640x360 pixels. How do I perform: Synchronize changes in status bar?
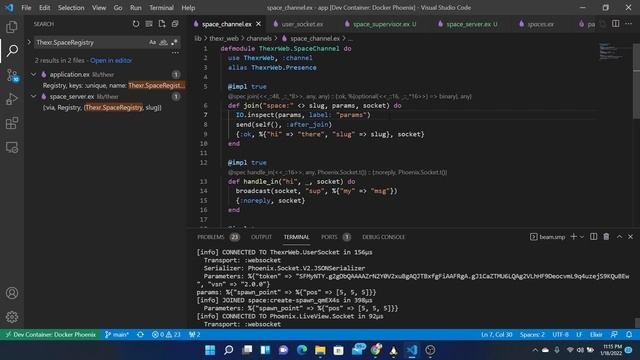140,335
